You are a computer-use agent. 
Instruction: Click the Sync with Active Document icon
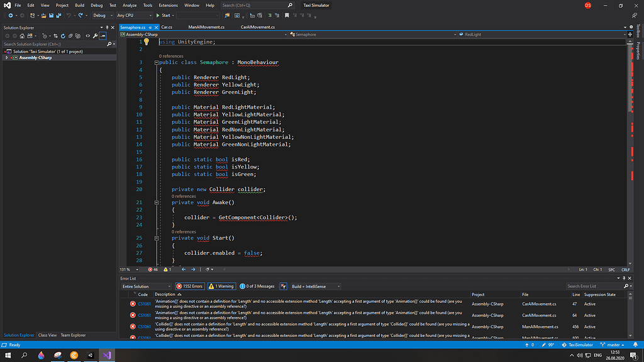[x=56, y=35]
